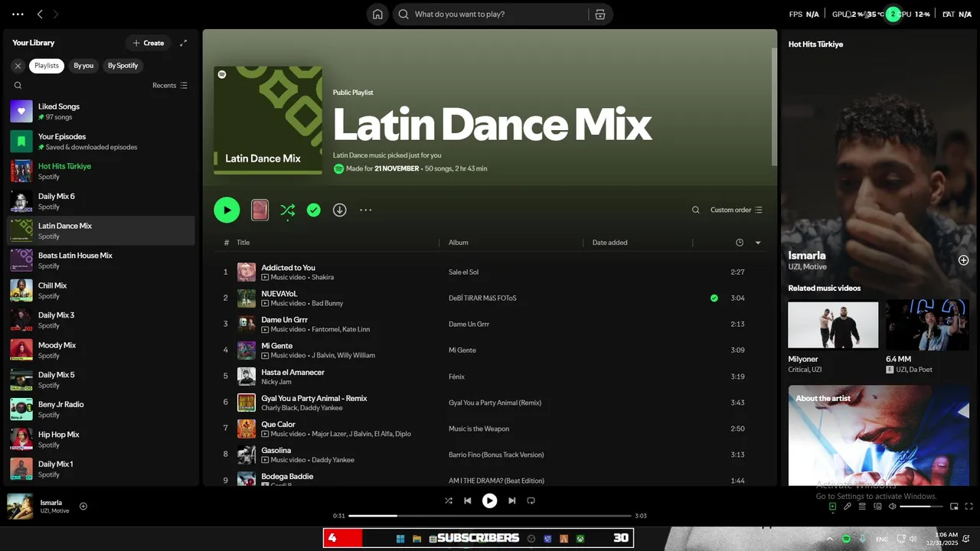Open Hot Hits Türkiye playlist in library
The height and width of the screenshot is (551, 980).
pos(100,171)
